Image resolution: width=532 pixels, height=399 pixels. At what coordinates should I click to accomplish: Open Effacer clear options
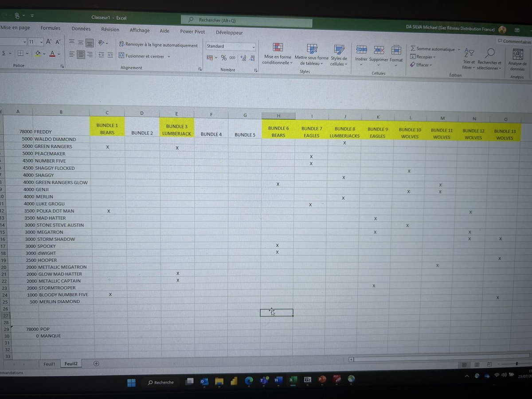pos(421,65)
